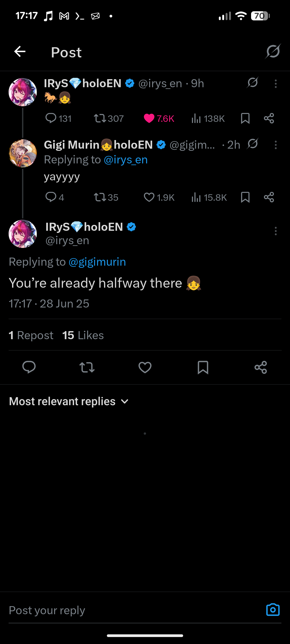This screenshot has height=644, width=290.
Task: Bookmark Gigi Murin's reply
Action: click(x=245, y=197)
